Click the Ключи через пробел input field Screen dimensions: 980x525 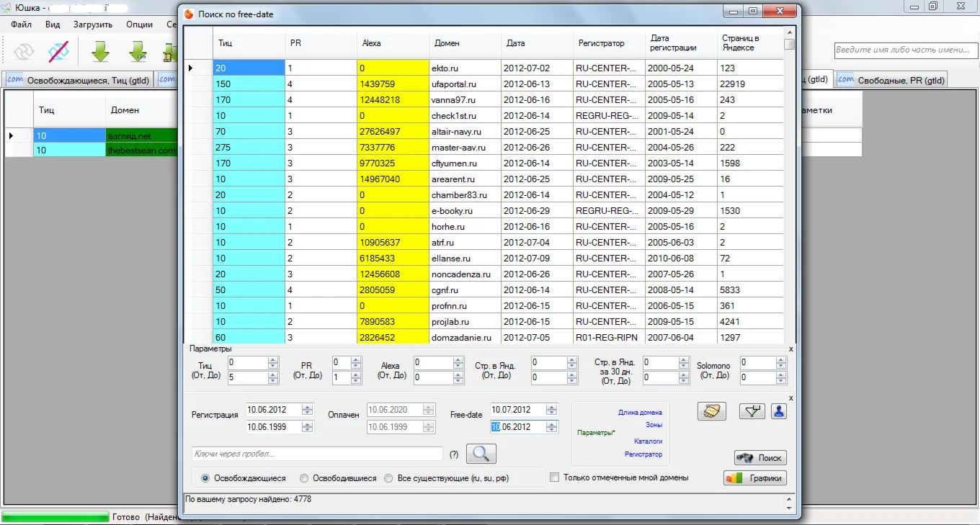pos(317,454)
